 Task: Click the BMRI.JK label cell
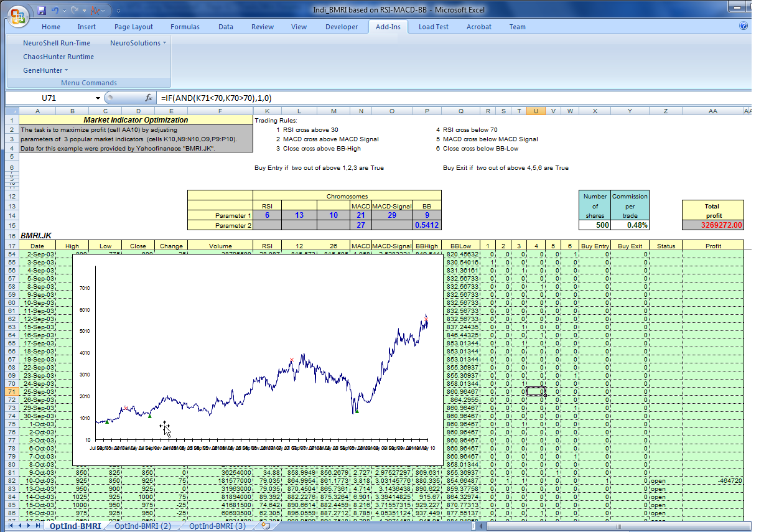37,236
